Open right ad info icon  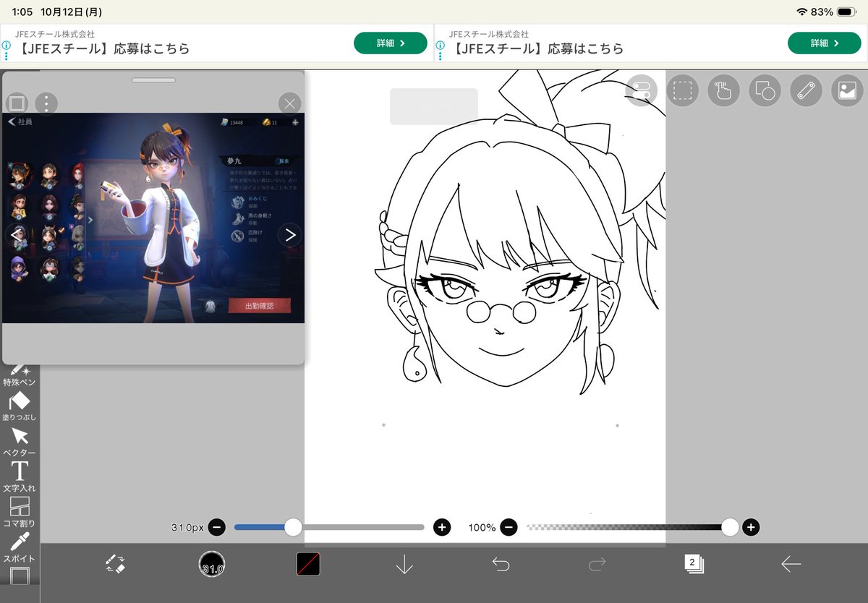[441, 44]
